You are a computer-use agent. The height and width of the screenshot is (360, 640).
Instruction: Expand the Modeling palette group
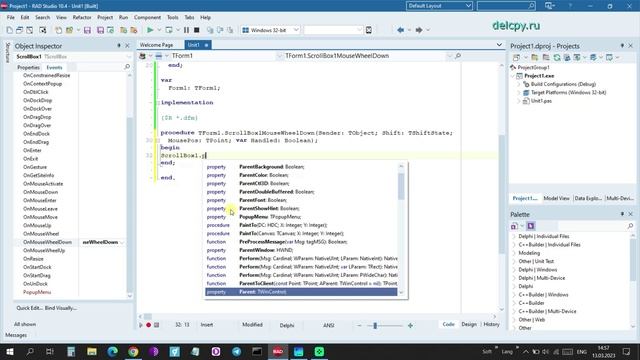(x=514, y=253)
